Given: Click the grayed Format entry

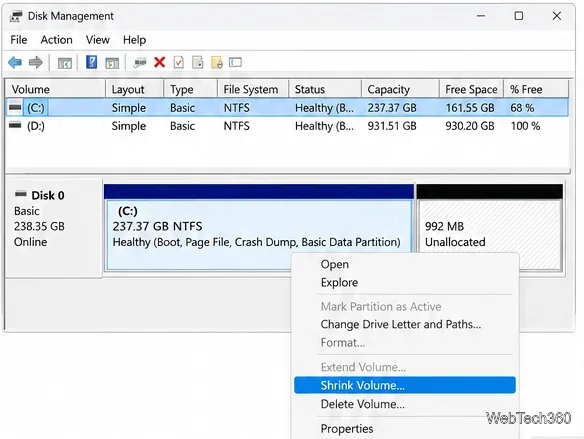Looking at the screenshot, I should [x=405, y=343].
